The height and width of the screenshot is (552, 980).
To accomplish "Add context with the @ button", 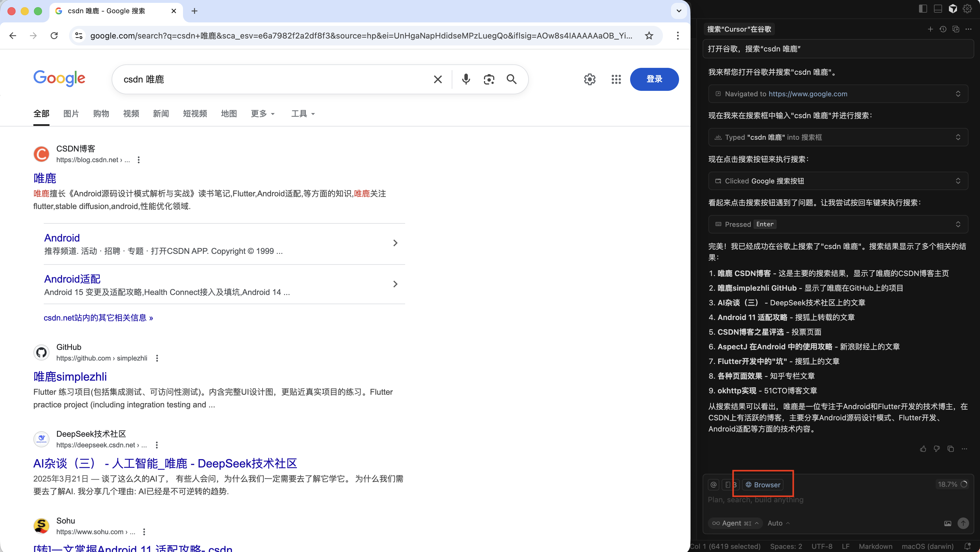I will tap(714, 485).
